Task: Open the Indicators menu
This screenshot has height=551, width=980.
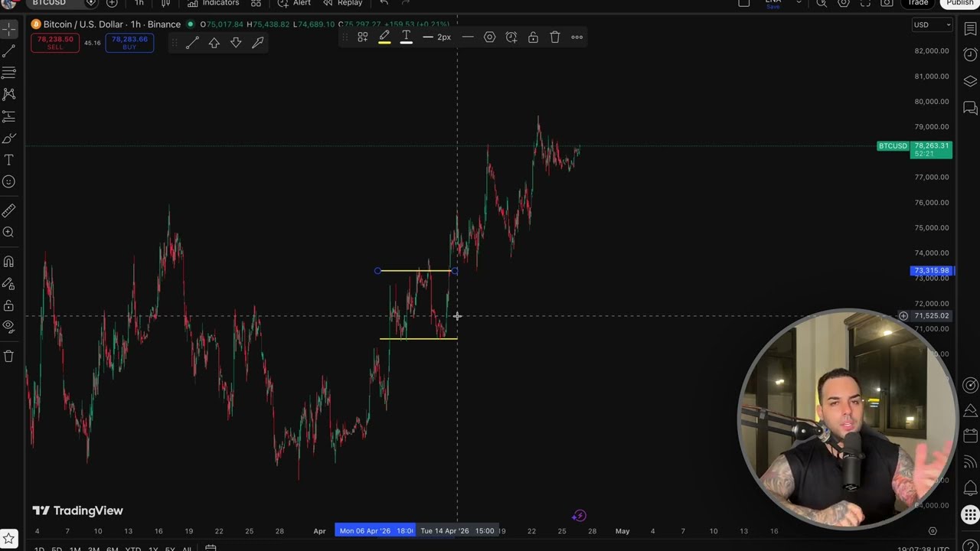Action: coord(214,3)
